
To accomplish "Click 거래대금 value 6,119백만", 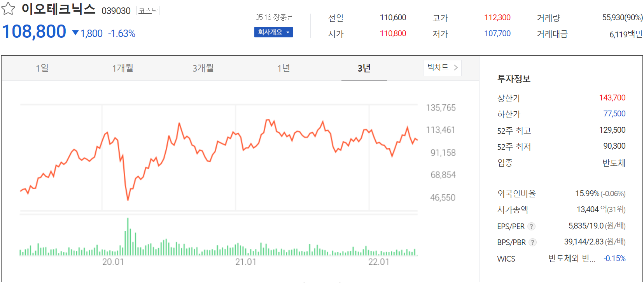I will [626, 34].
